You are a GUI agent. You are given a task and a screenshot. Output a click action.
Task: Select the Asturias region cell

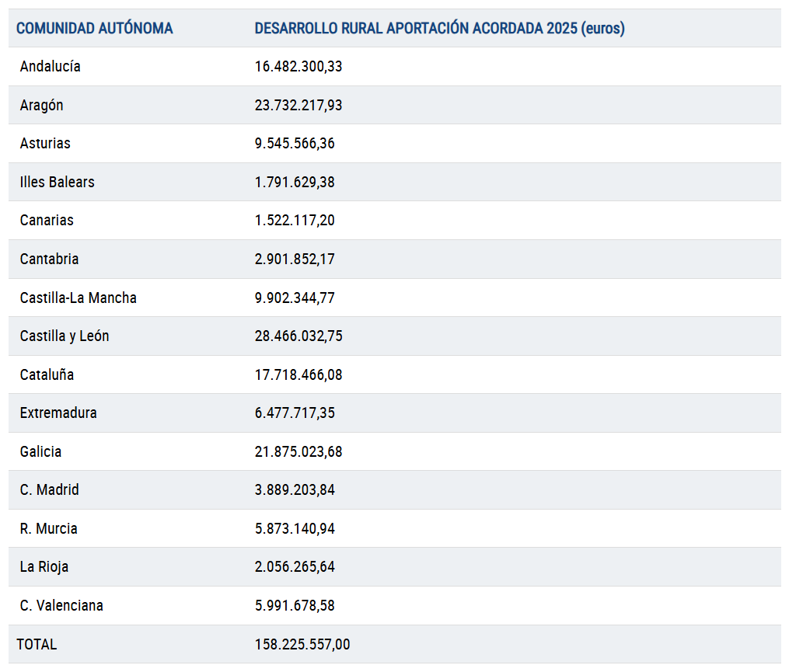45,144
